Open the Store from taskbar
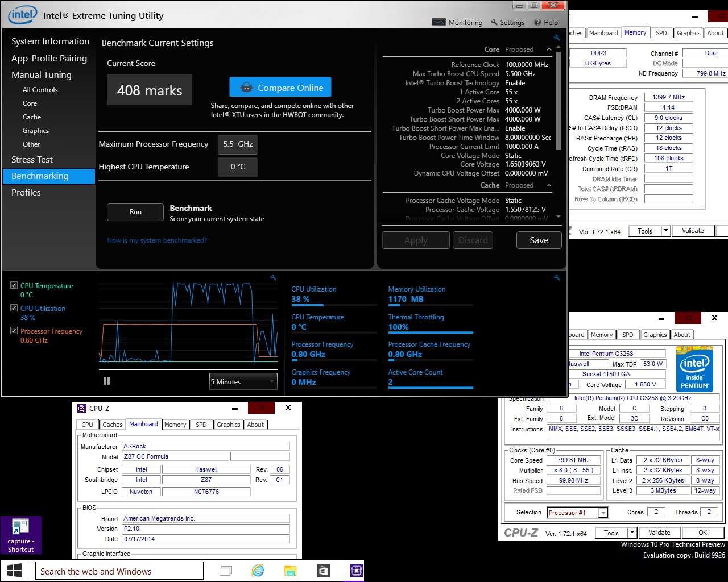 point(323,571)
